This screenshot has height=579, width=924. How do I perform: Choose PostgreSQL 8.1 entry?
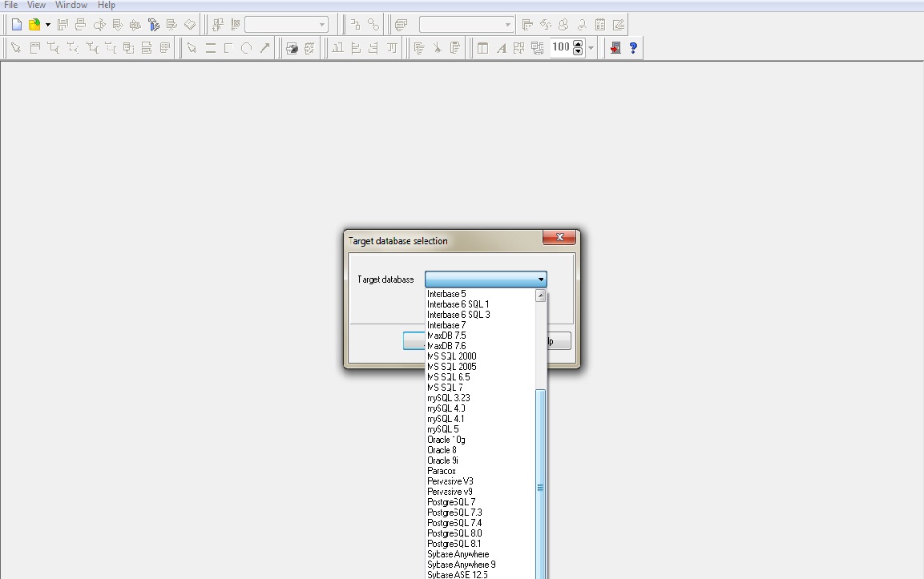(480, 544)
